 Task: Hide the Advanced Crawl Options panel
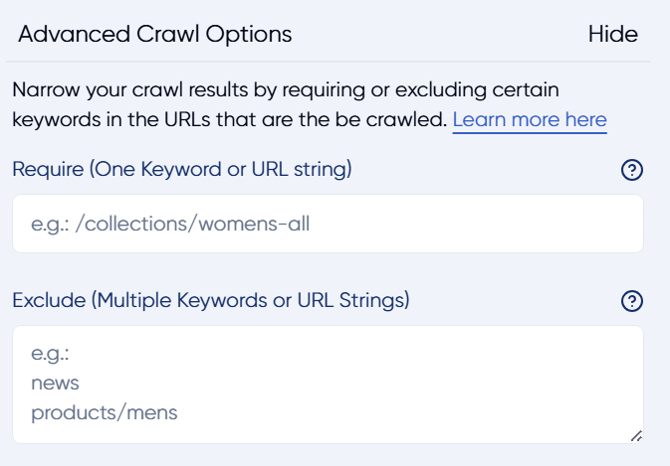pyautogui.click(x=613, y=34)
